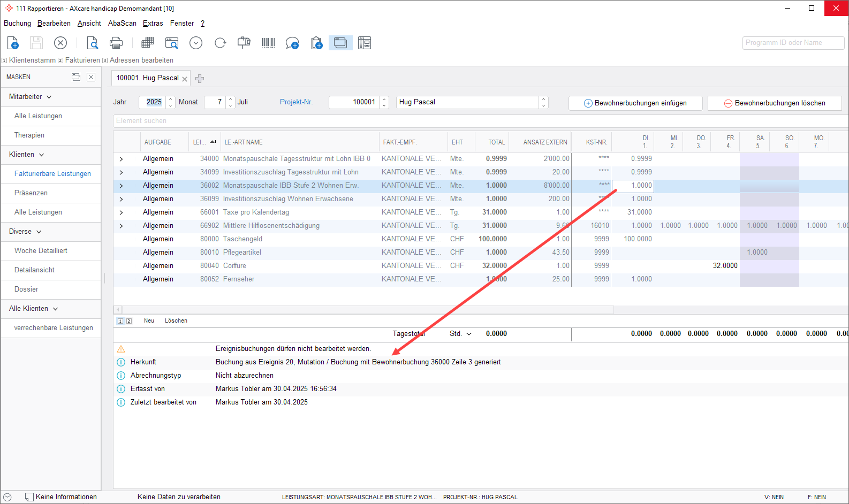Click the cancel circle-X toolbar icon
Viewport: 849px width, 504px height.
tap(60, 43)
